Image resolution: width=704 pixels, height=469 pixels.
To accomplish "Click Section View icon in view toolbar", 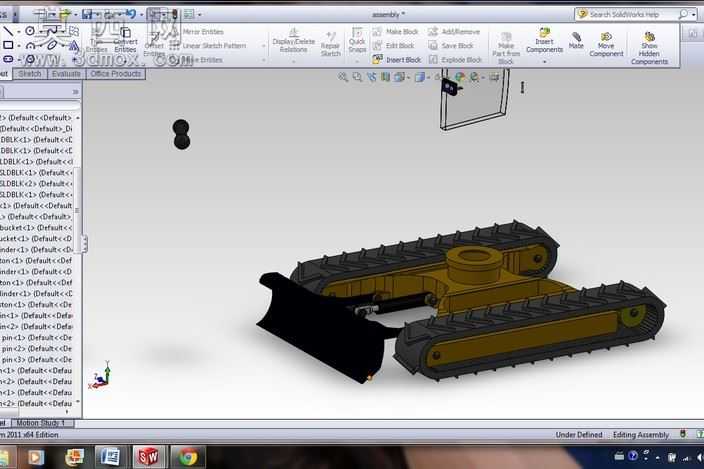I will [x=385, y=77].
